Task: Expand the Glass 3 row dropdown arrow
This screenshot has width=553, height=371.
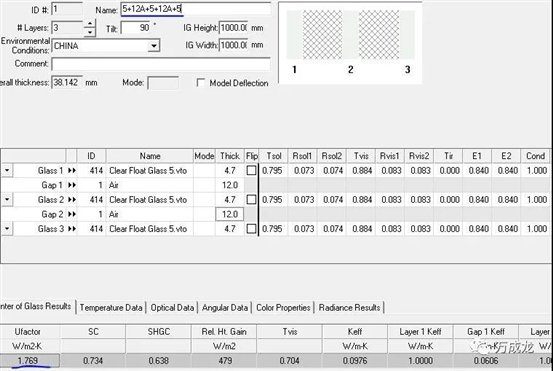Action: pos(7,229)
